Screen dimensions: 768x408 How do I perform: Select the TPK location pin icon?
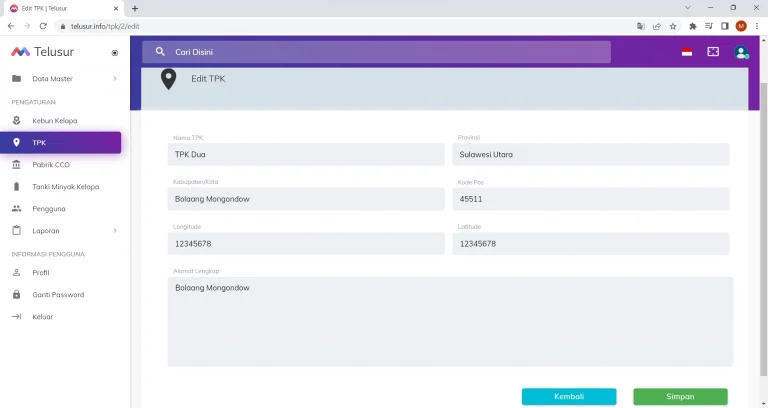pyautogui.click(x=17, y=143)
